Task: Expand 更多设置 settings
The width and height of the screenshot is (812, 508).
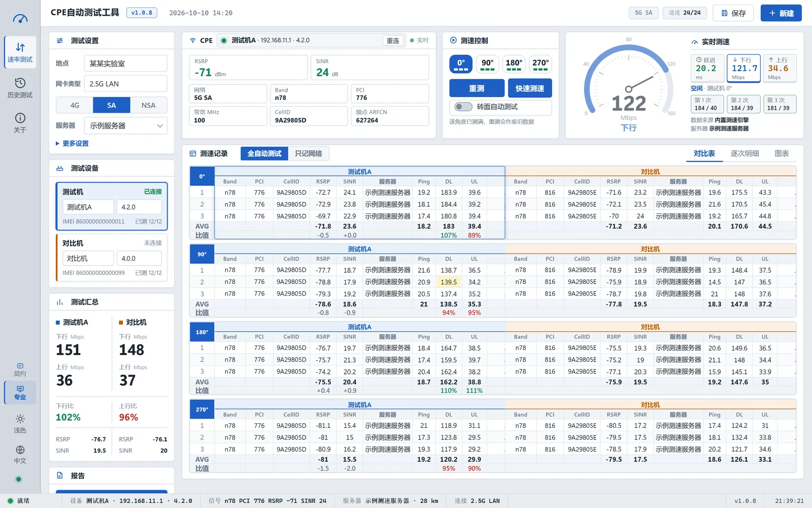Action: click(x=72, y=143)
